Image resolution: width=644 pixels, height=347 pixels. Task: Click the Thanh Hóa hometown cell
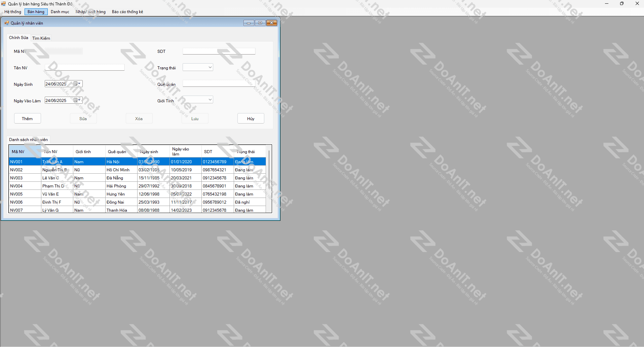(121, 210)
